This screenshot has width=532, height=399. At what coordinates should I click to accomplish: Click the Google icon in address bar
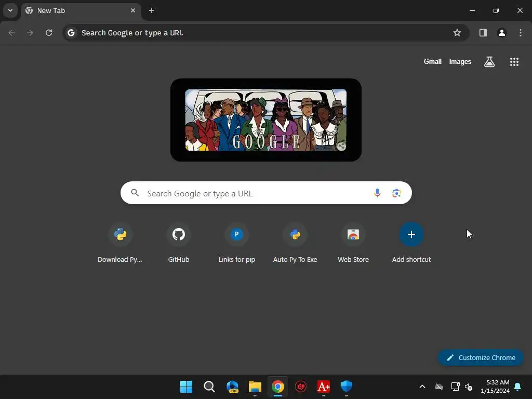coord(71,33)
